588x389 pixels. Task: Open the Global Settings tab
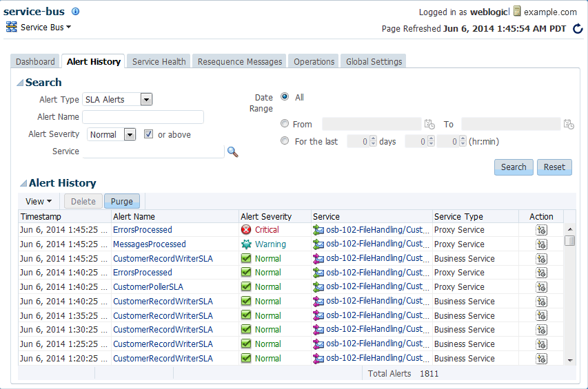click(374, 61)
